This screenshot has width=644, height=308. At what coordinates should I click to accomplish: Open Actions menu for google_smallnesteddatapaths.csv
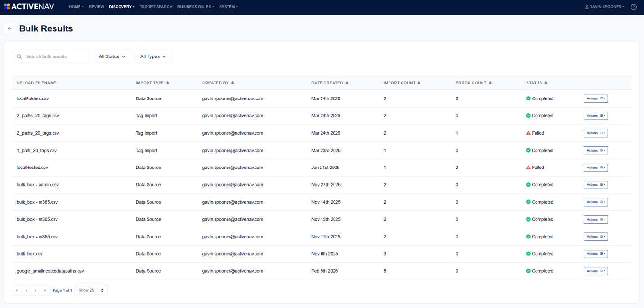tap(596, 271)
